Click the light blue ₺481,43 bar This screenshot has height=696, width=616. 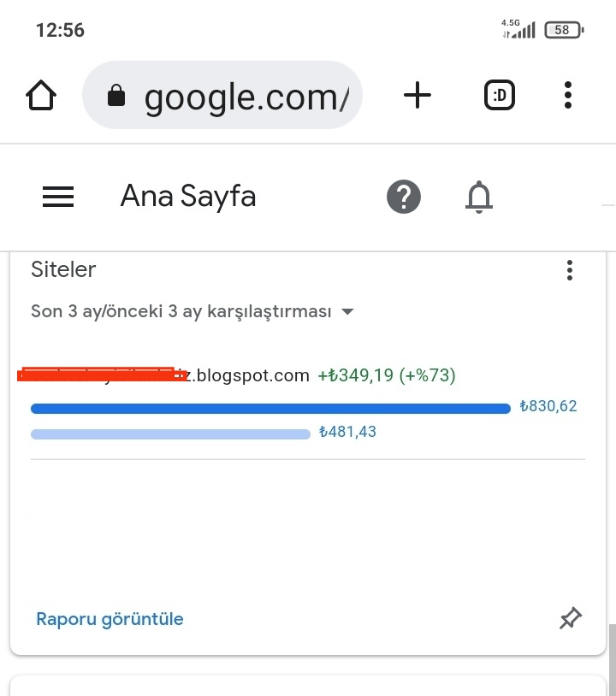170,434
